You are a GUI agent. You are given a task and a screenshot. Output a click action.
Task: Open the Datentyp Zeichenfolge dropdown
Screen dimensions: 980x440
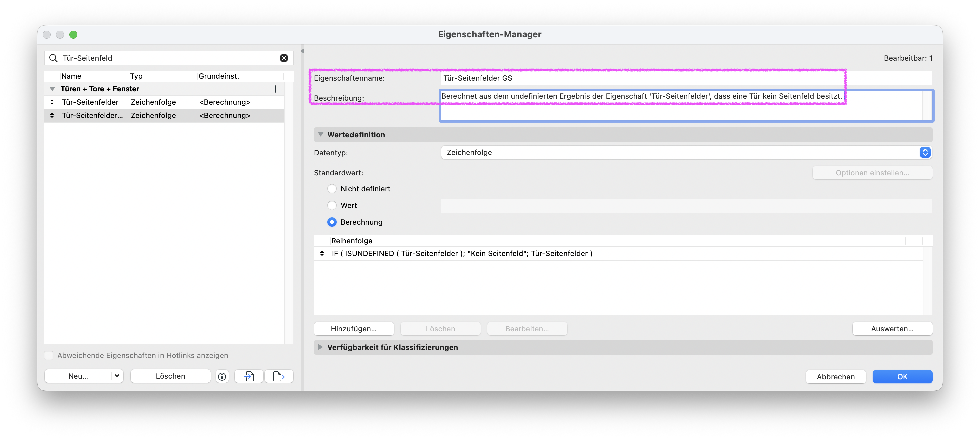(686, 152)
